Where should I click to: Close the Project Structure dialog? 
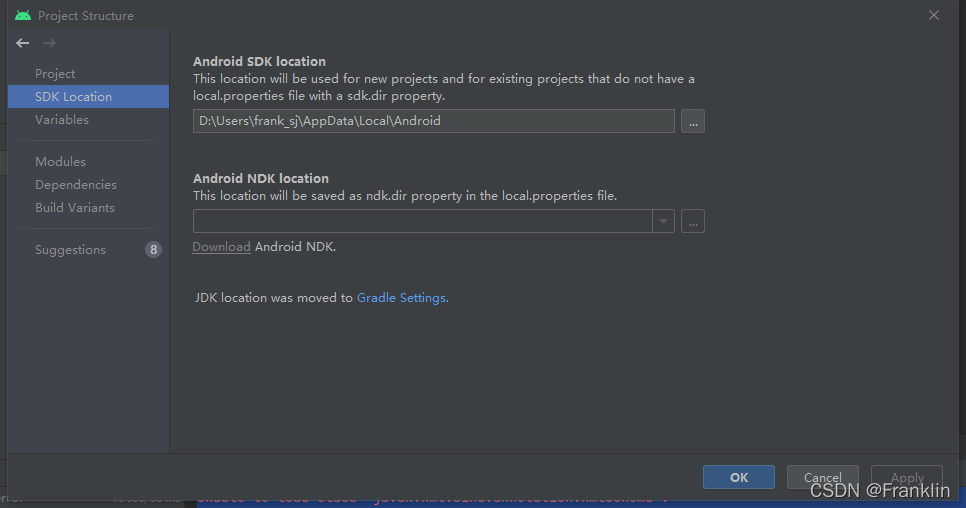[934, 15]
